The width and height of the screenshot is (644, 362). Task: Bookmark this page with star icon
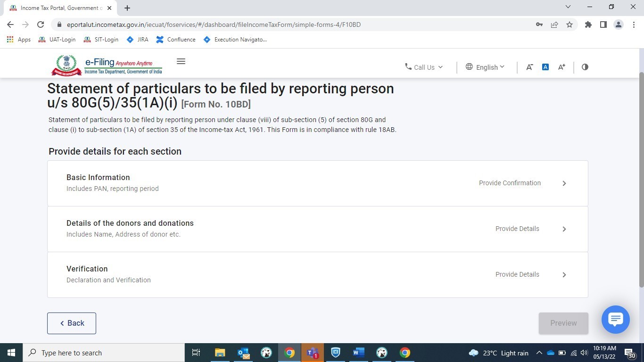click(570, 25)
